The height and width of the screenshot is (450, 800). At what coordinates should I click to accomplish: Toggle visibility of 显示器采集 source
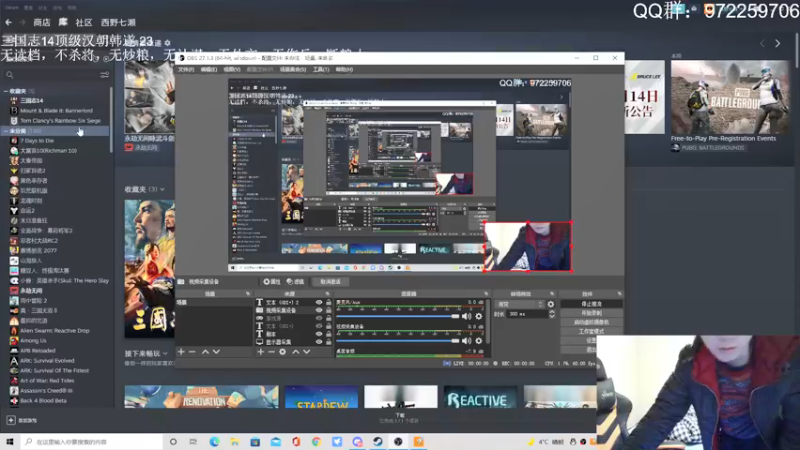[x=319, y=342]
